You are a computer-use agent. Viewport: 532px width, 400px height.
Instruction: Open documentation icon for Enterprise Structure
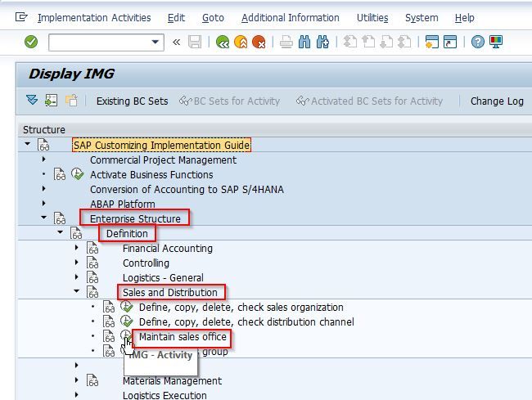(x=60, y=218)
